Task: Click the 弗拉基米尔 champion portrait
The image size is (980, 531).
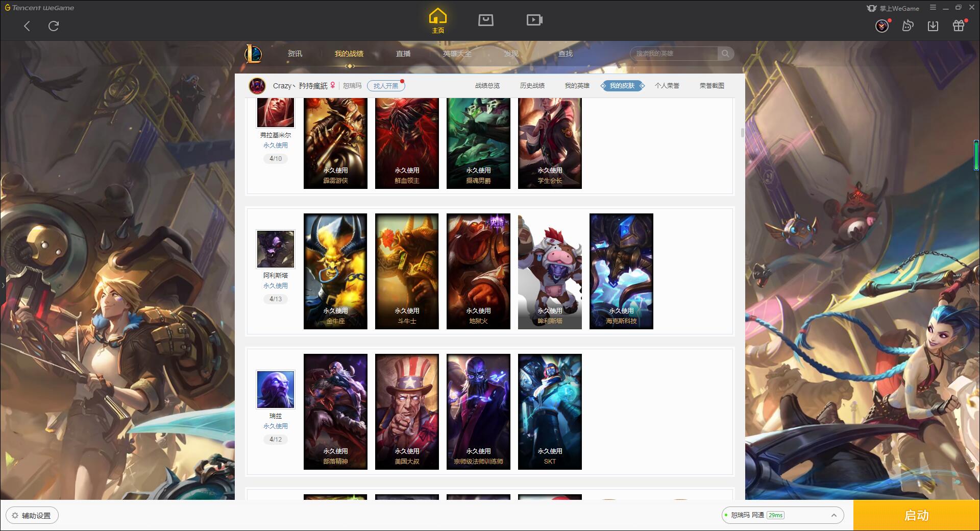Action: [276, 112]
